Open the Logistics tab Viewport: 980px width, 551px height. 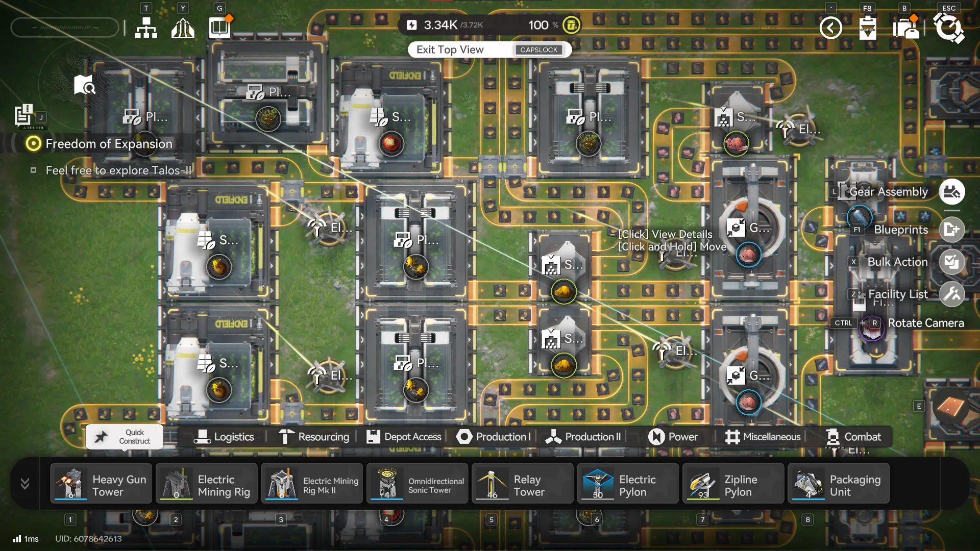224,437
